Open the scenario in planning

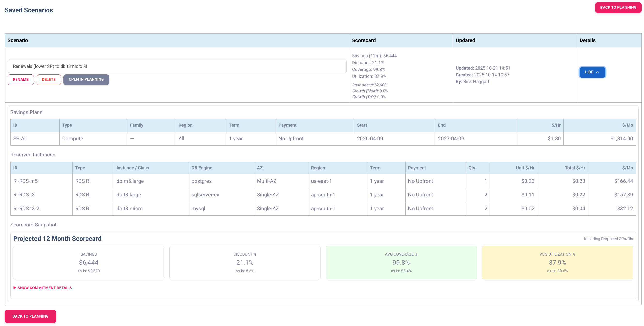[86, 79]
